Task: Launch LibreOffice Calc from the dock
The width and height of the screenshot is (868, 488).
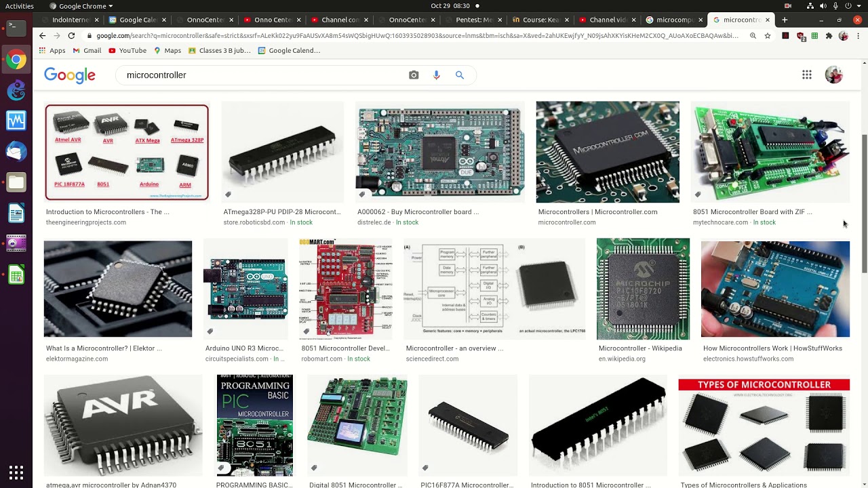Action: tap(16, 275)
